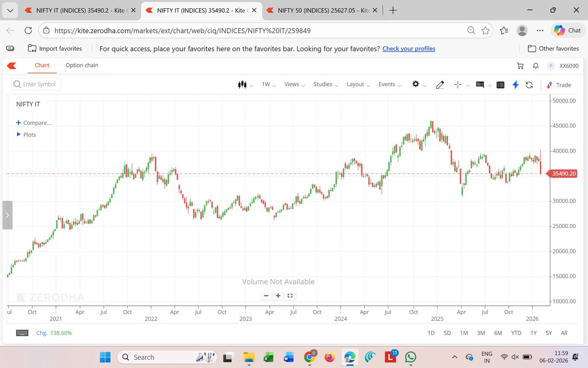Select the 1Y range

534,333
